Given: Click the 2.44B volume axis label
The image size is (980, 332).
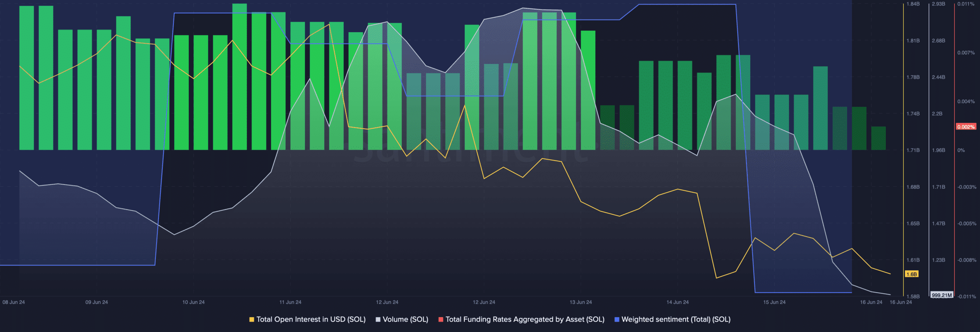Looking at the screenshot, I should click(x=939, y=77).
